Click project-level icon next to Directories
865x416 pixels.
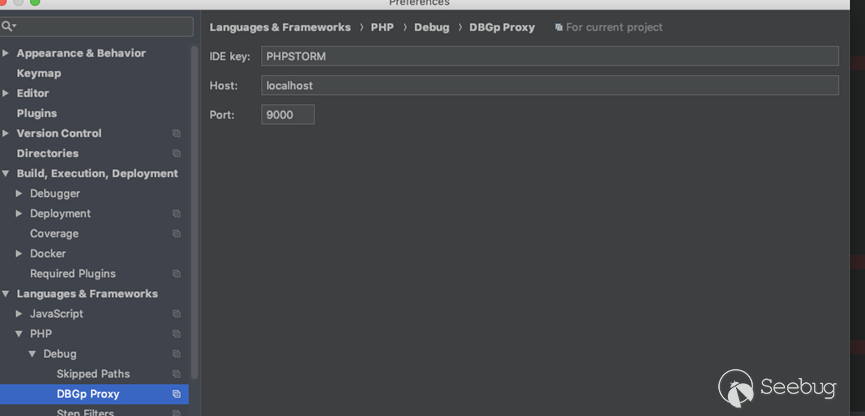[x=177, y=153]
